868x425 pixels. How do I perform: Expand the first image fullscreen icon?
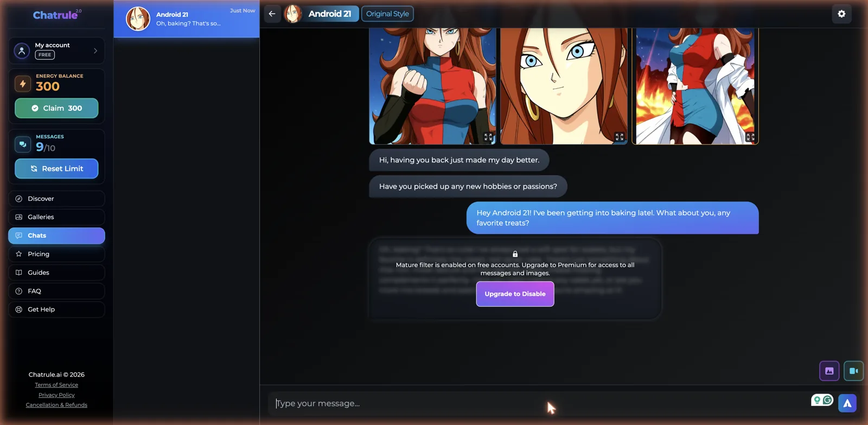488,137
